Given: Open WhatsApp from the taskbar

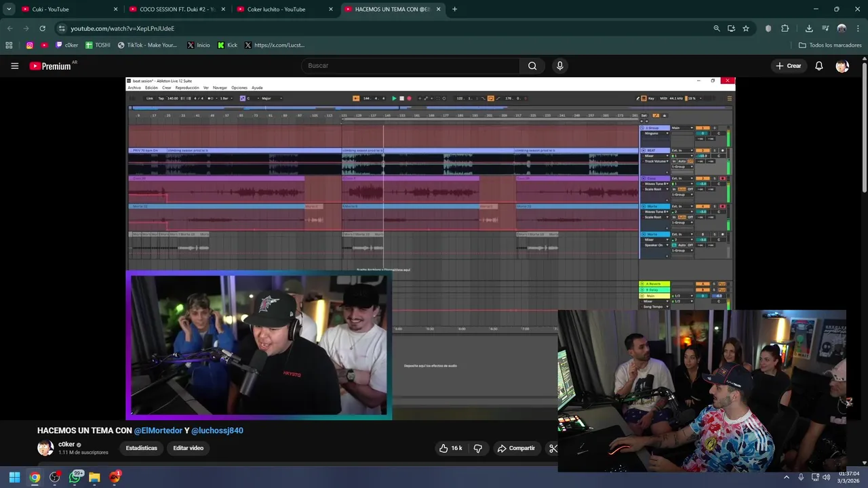Looking at the screenshot, I should [75, 477].
